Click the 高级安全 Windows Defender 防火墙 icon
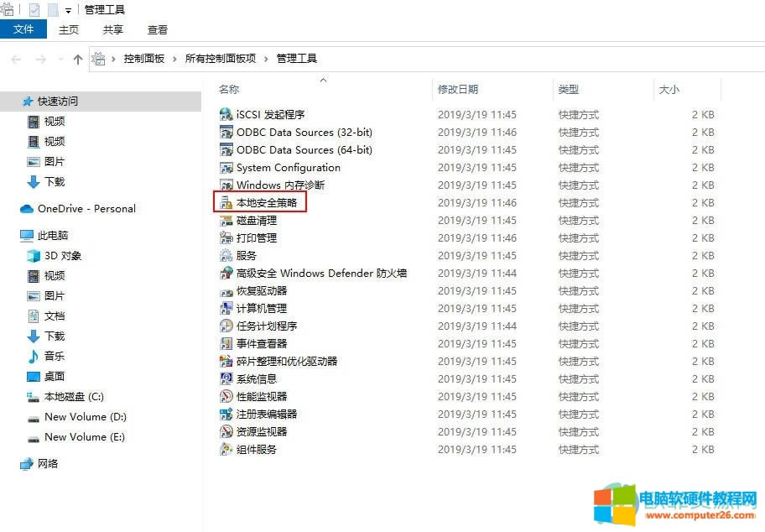 click(x=226, y=273)
